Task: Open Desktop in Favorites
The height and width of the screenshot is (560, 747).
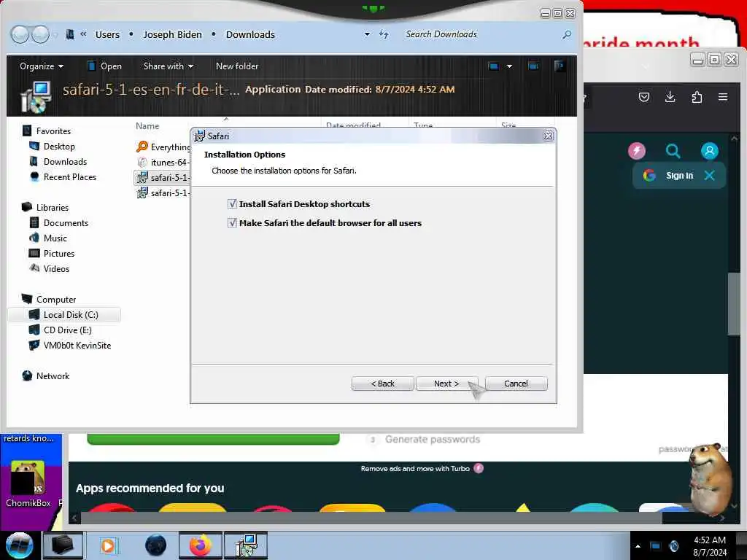Action: pyautogui.click(x=52, y=146)
